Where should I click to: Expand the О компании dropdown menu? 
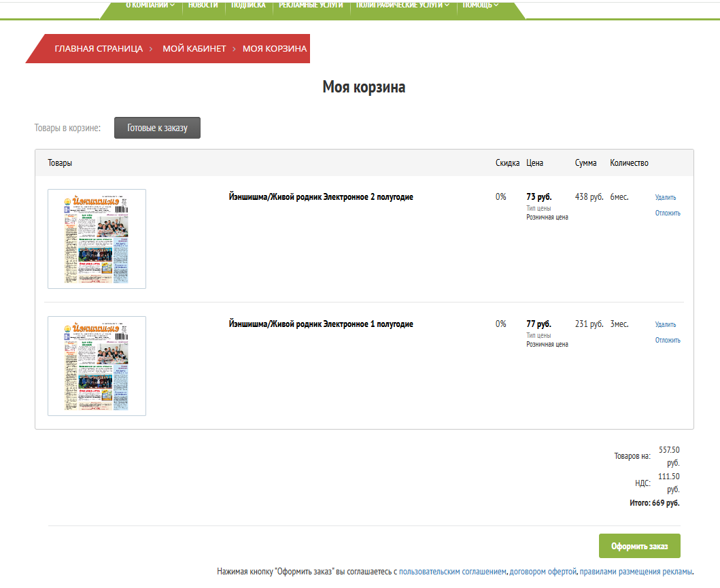[150, 5]
